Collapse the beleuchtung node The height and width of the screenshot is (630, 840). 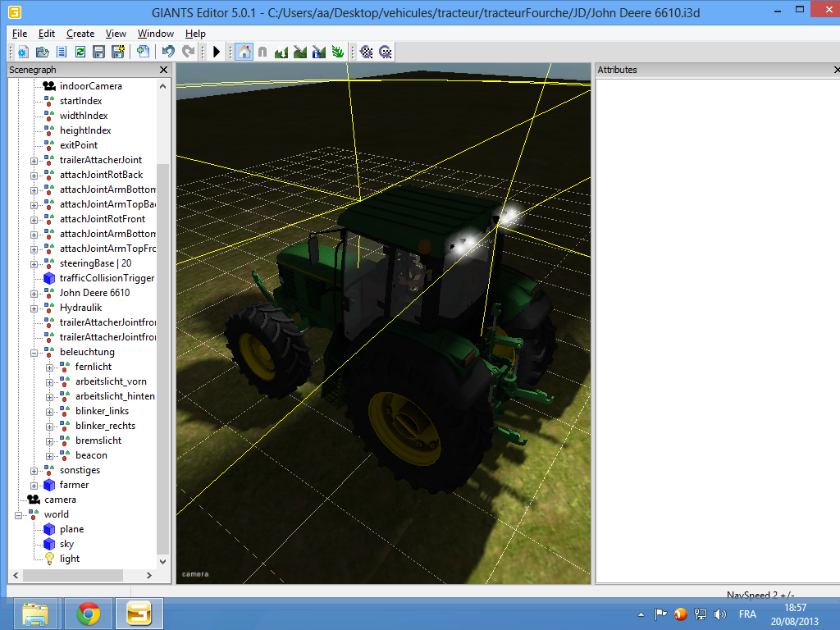click(34, 353)
